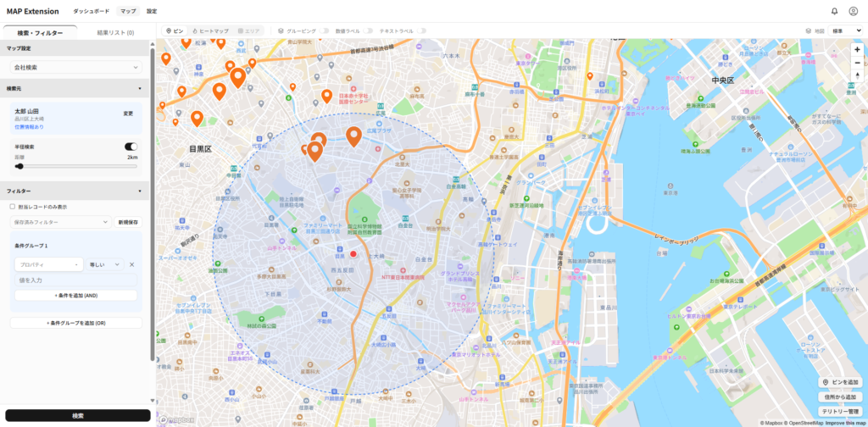Viewport: 868px width, 427px height.
Task: Open the 等しい operator dropdown
Action: tap(104, 264)
